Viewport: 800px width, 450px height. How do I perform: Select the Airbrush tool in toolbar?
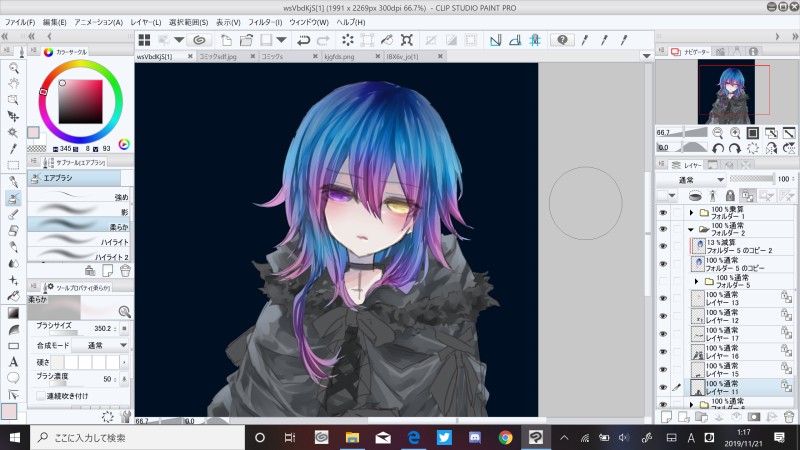pyautogui.click(x=14, y=198)
